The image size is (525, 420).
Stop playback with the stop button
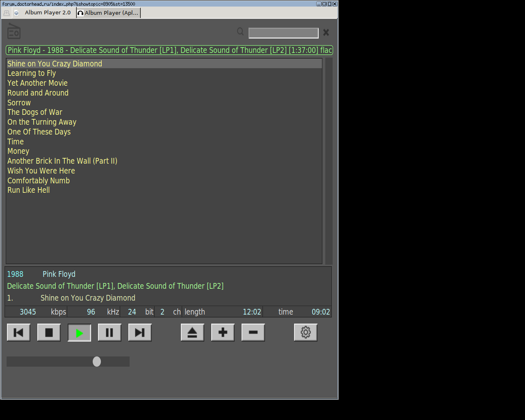[49, 333]
